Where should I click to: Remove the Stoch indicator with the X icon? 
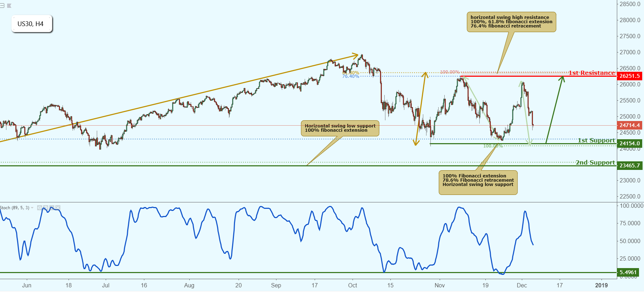(58, 208)
